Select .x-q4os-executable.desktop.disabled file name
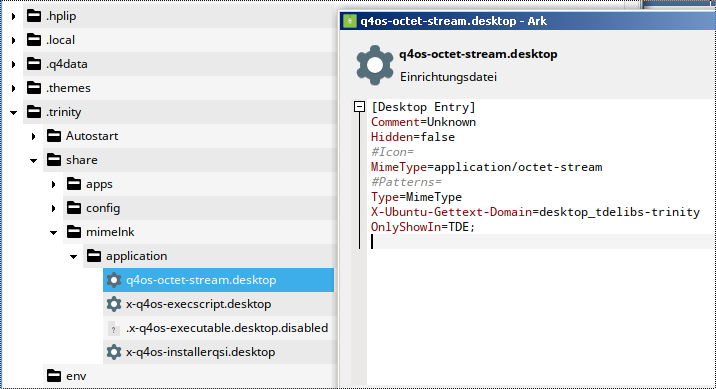 [x=227, y=328]
